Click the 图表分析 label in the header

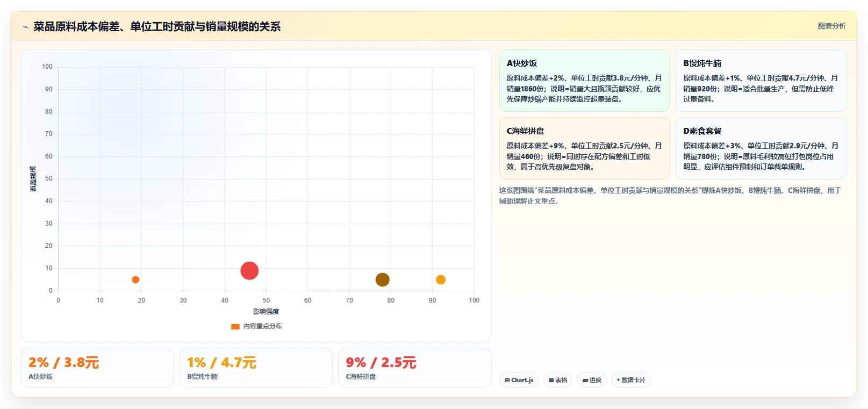coord(831,26)
